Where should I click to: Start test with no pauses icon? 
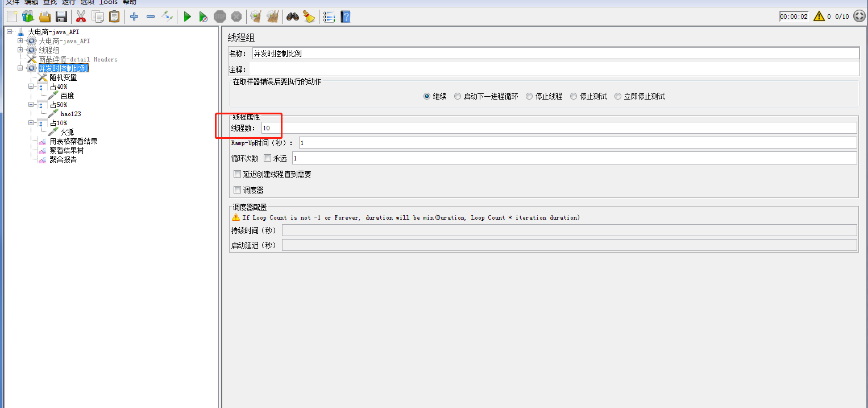[x=203, y=17]
